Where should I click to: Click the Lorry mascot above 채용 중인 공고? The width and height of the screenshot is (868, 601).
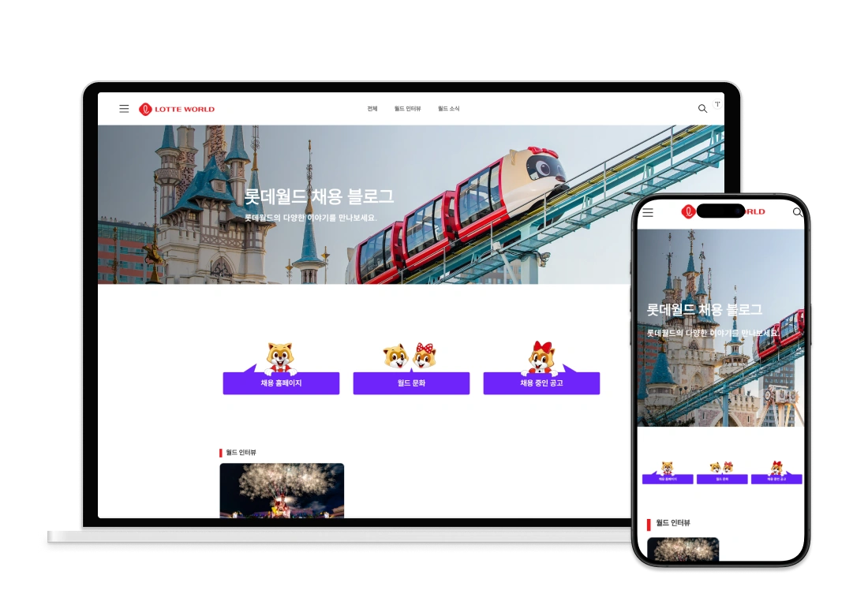pyautogui.click(x=541, y=357)
